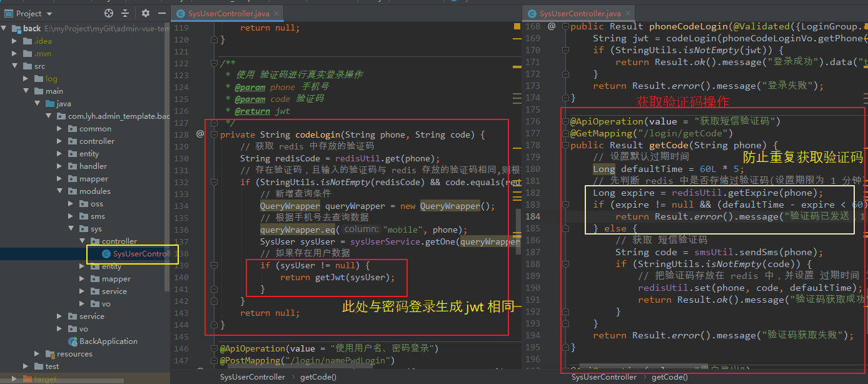The image size is (868, 384).
Task: Click the .mvn folder icon
Action: [x=28, y=54]
